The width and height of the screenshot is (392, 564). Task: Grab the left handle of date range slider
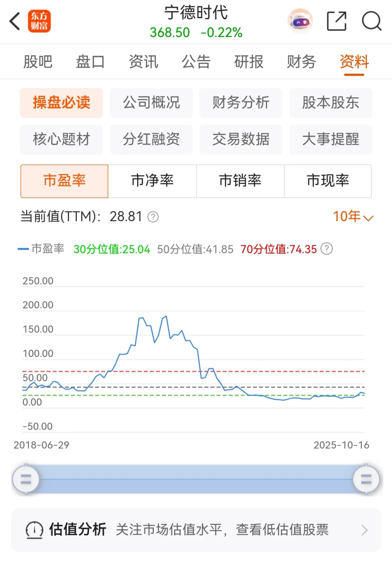tap(26, 479)
